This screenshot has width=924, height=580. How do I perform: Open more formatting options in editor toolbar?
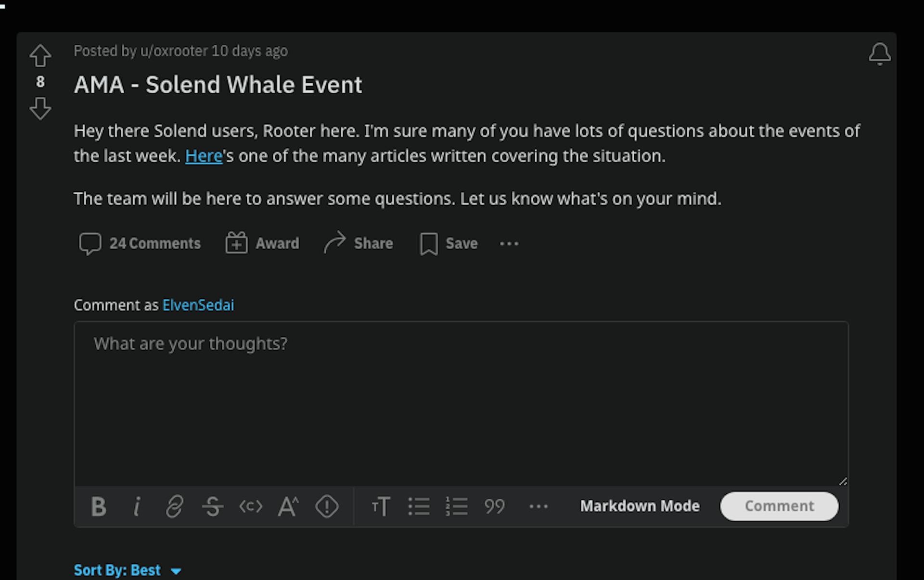pyautogui.click(x=538, y=506)
